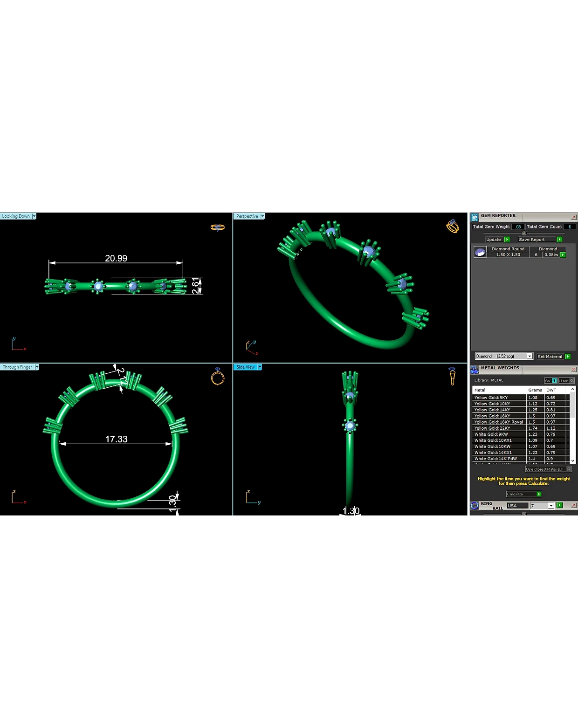The height and width of the screenshot is (728, 578).
Task: Click the green arrow beside Update
Action: click(x=507, y=240)
